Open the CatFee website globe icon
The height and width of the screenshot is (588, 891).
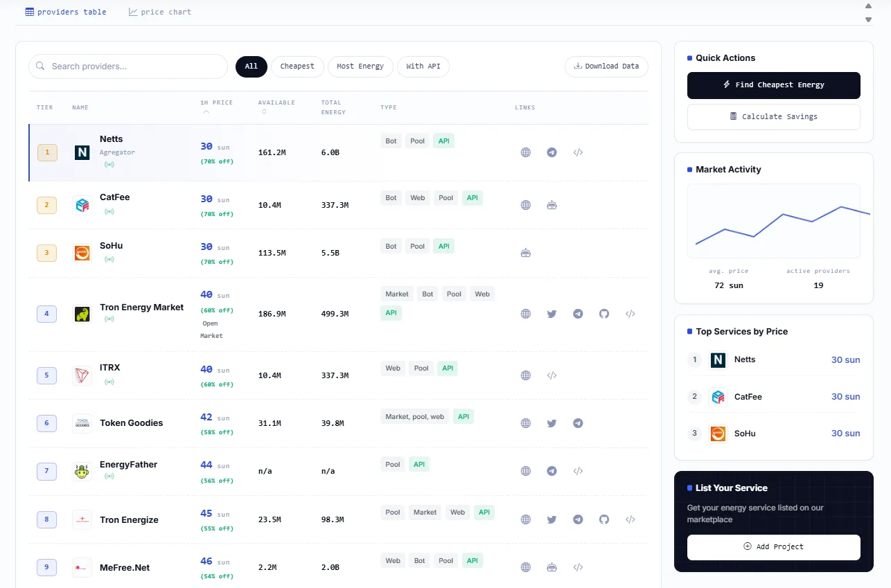526,205
